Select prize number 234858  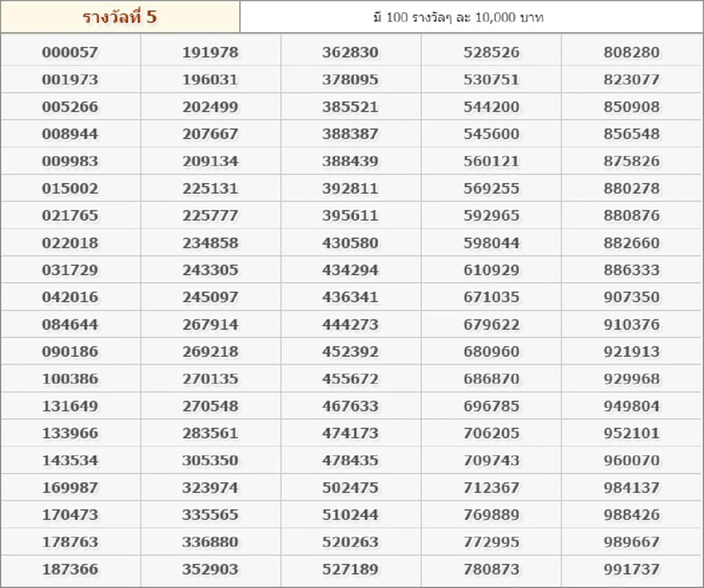pyautogui.click(x=210, y=242)
